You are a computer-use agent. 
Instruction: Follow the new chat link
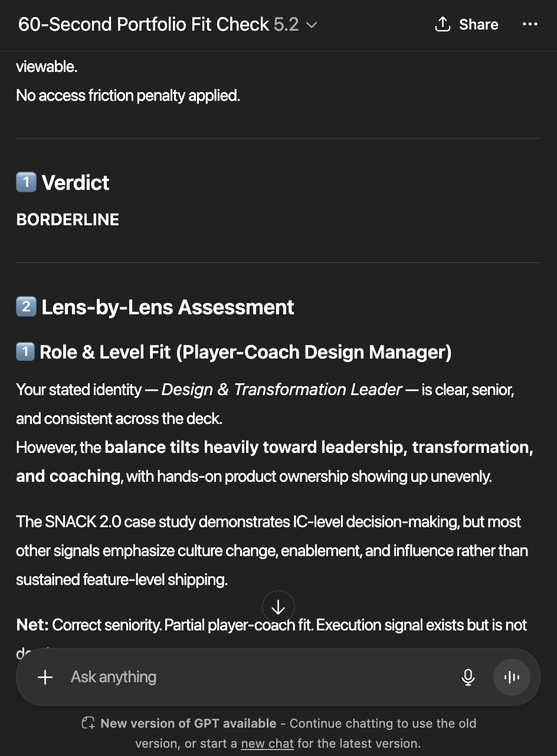267,744
